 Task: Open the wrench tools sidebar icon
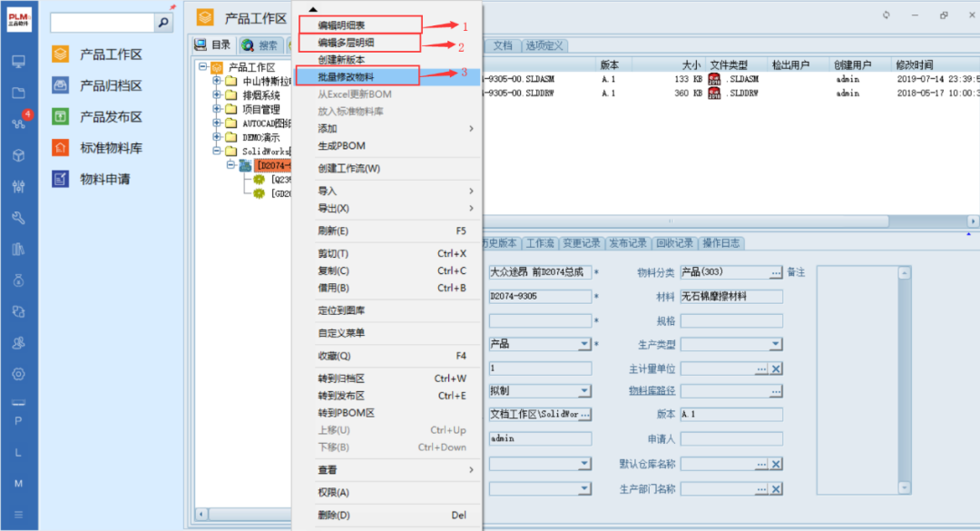tap(18, 218)
